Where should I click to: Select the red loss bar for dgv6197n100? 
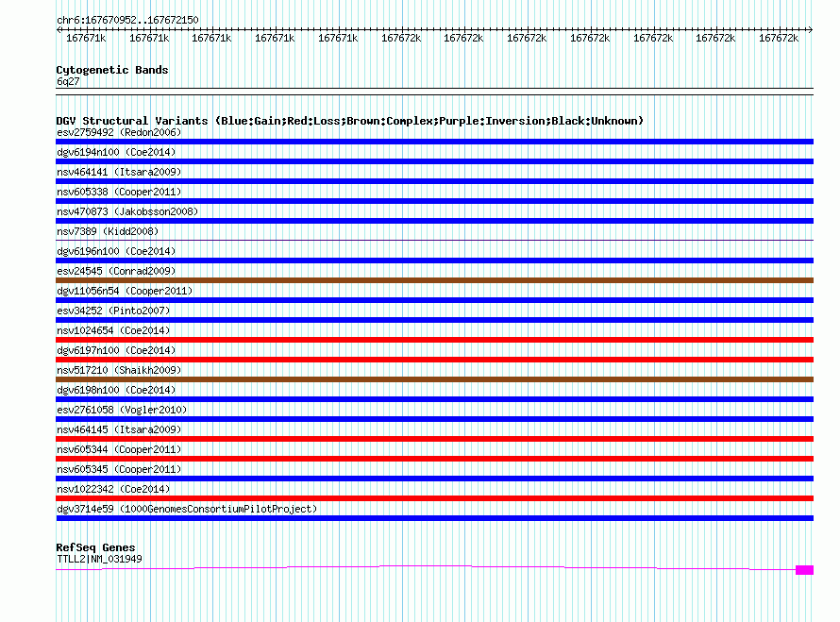pos(434,360)
